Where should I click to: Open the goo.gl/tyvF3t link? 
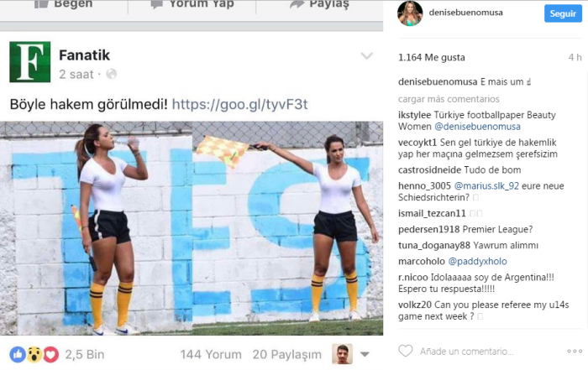[x=240, y=104]
